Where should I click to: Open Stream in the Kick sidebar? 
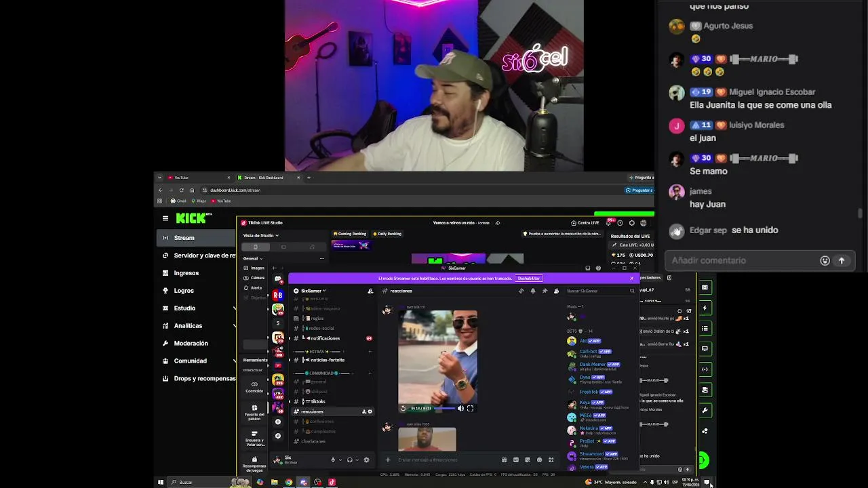coord(197,238)
